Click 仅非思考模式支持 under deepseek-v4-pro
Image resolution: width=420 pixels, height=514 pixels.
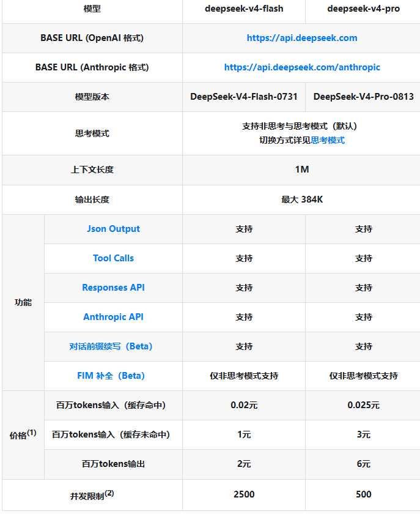pyautogui.click(x=363, y=376)
